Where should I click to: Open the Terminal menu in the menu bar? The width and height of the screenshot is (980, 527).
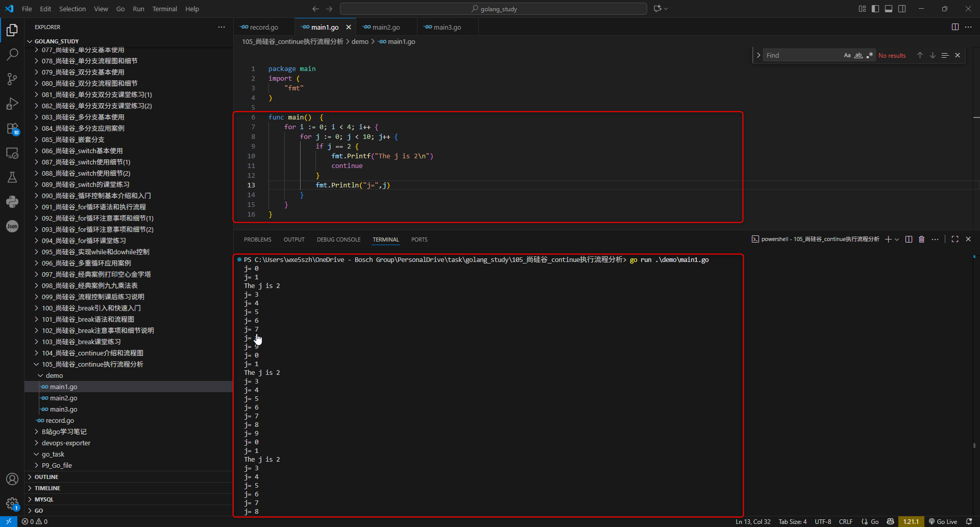(x=164, y=9)
